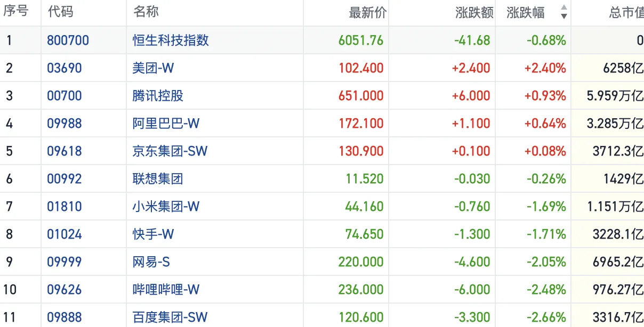Click 百度集团-SW price 120.600 cell
644x327 pixels.
(x=361, y=317)
